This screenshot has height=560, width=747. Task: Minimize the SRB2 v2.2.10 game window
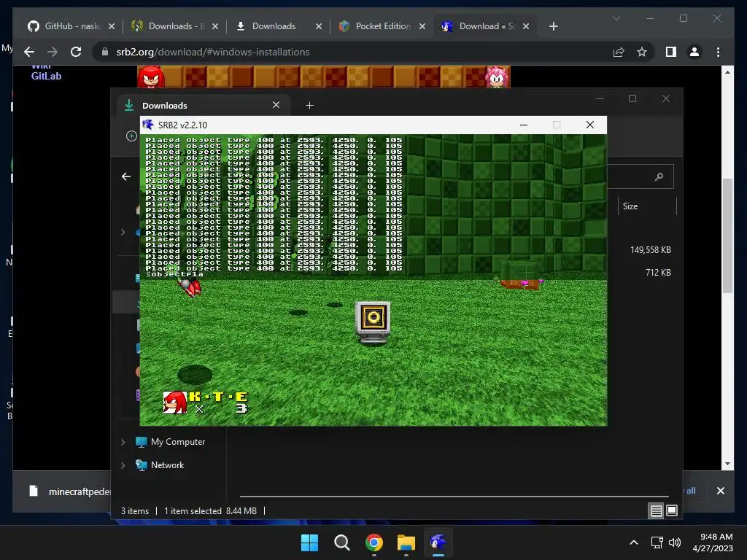coord(524,125)
